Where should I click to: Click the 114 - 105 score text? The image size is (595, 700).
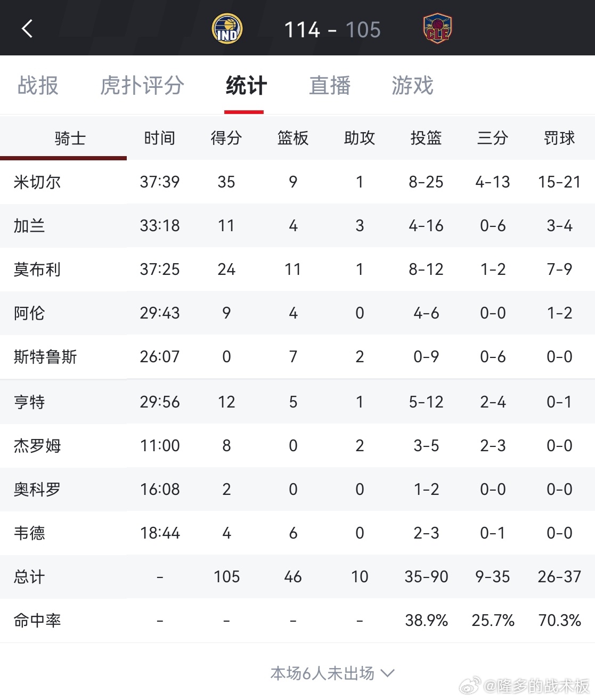pyautogui.click(x=332, y=30)
